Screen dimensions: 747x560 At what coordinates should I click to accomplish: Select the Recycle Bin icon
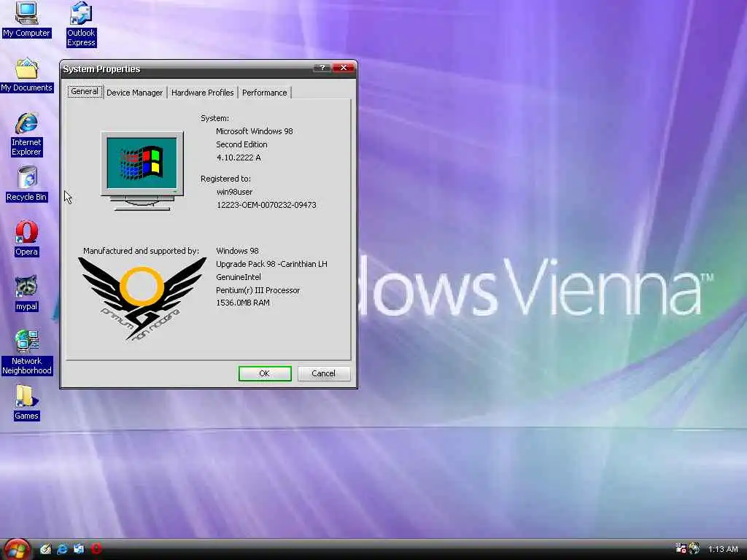click(x=27, y=184)
